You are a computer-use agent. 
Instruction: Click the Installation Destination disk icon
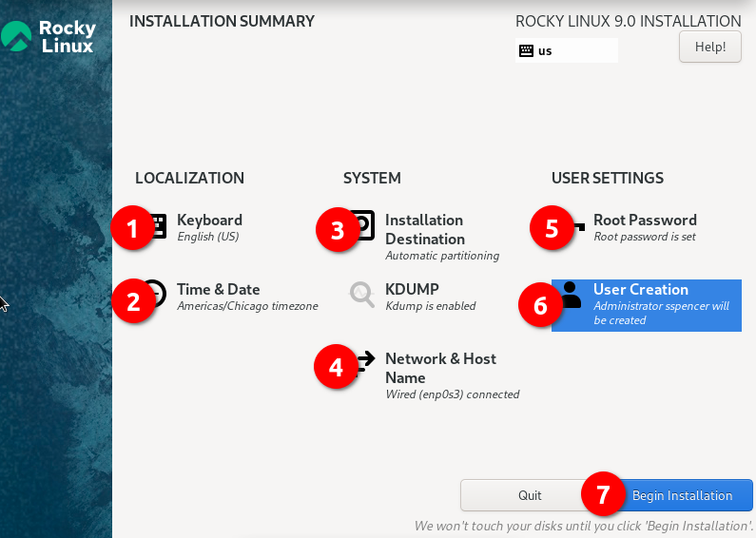click(x=364, y=226)
